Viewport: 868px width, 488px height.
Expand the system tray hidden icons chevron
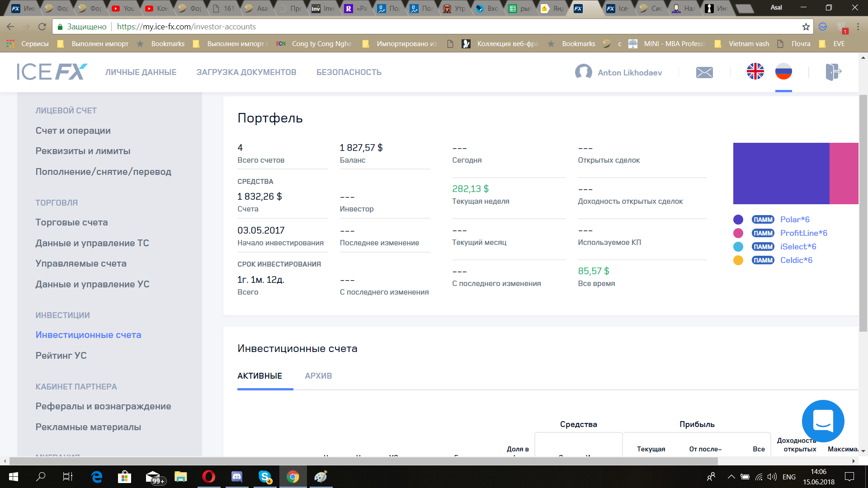tap(731, 477)
